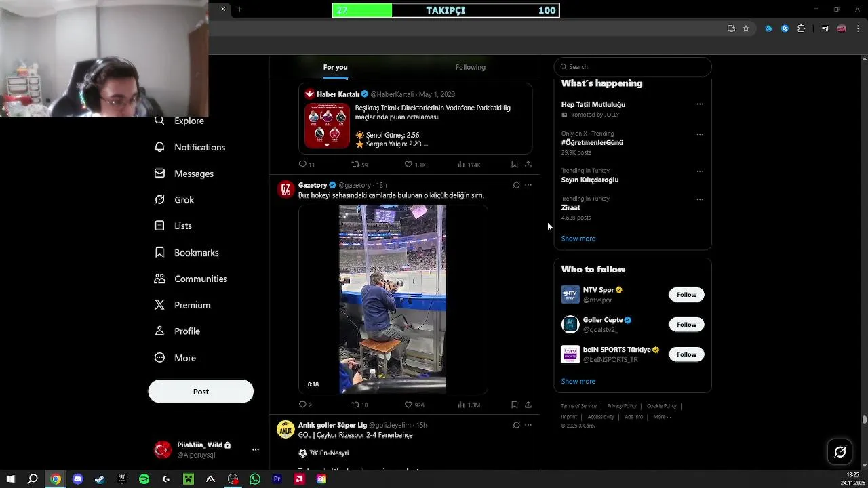Open the floating Grok button
The height and width of the screenshot is (488, 868).
(840, 452)
